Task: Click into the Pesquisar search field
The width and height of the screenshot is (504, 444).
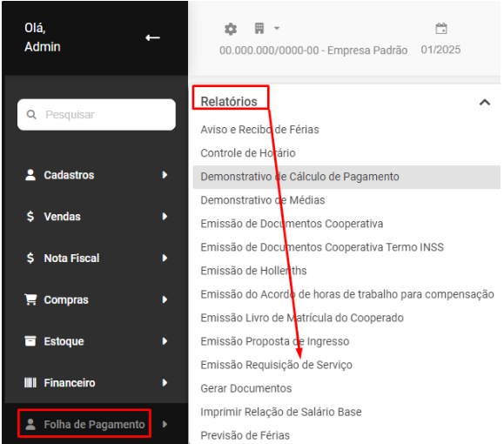Action: [x=97, y=114]
